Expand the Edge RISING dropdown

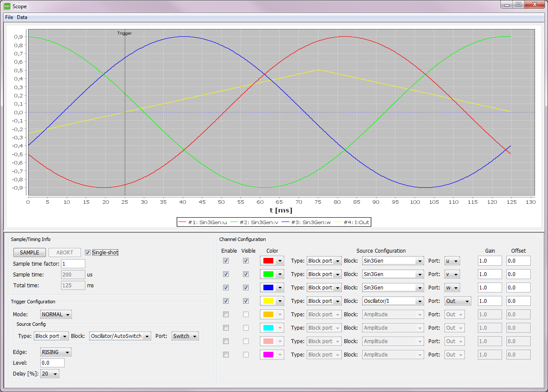(56, 352)
